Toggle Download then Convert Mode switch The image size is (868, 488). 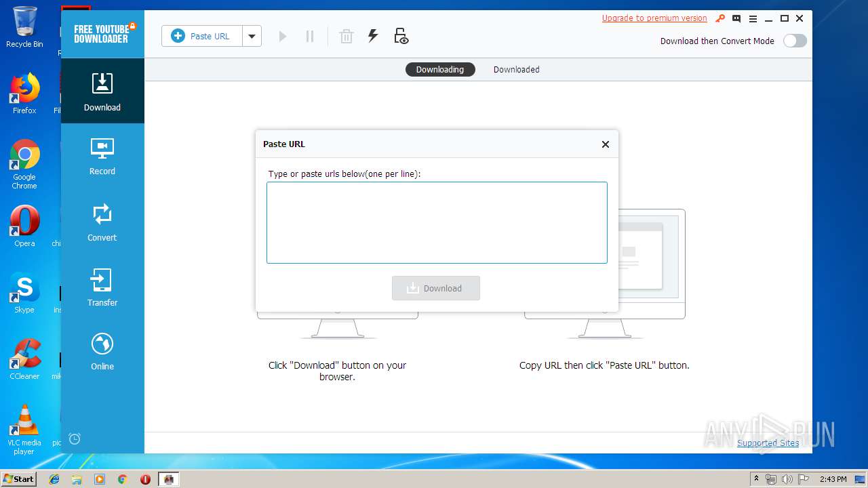click(x=795, y=41)
